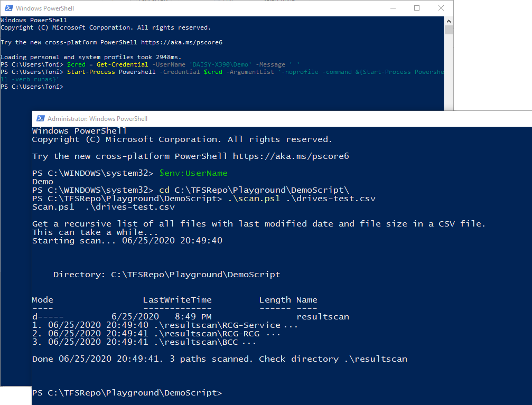532x405 pixels.
Task: Click the 'Start-Process' command in back window
Action: point(91,72)
